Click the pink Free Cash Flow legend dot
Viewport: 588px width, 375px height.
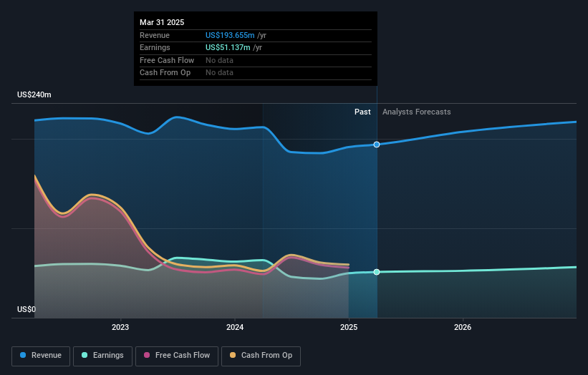click(x=147, y=355)
